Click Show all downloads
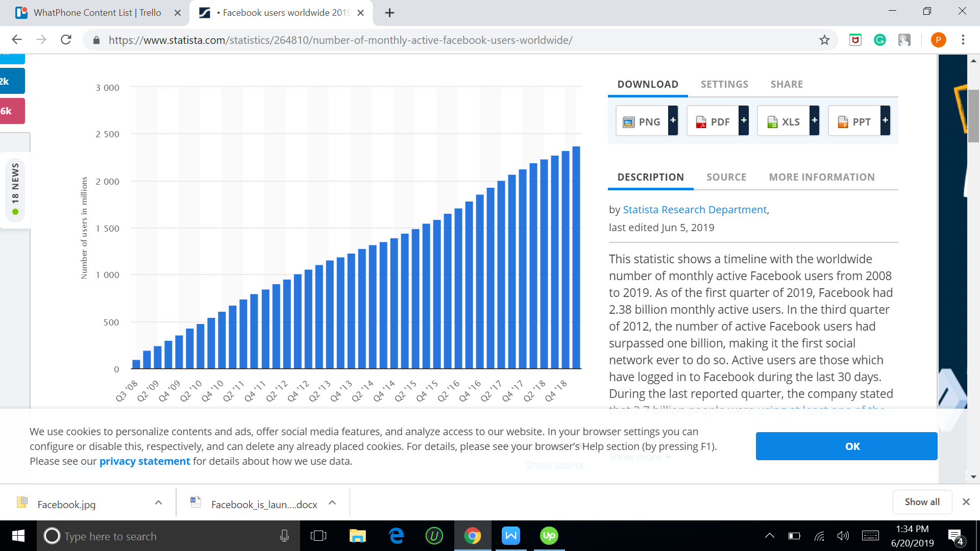980x551 pixels. point(922,502)
